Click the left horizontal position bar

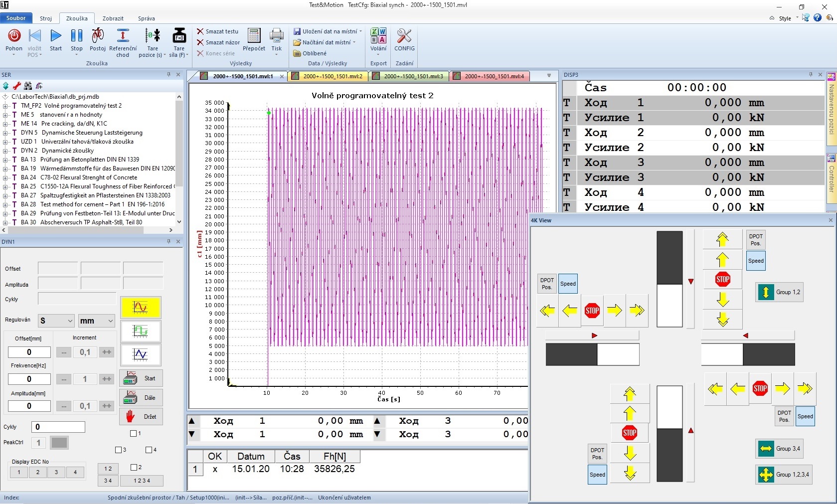[x=592, y=354]
